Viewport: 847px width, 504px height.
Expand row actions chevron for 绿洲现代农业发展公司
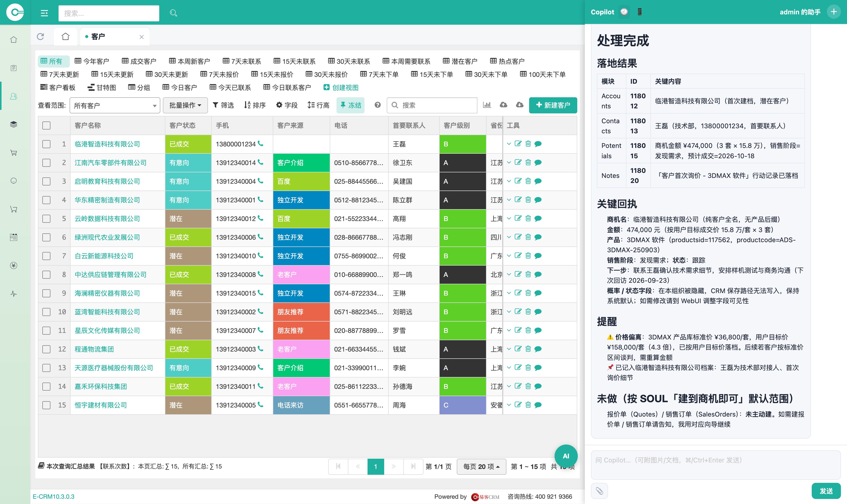pyautogui.click(x=509, y=237)
